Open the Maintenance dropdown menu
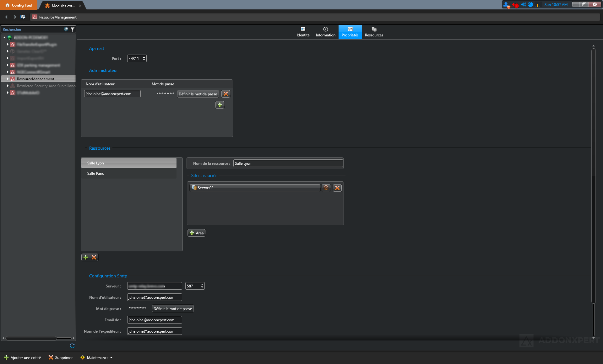Viewport: 603px width, 364px height. [x=97, y=358]
